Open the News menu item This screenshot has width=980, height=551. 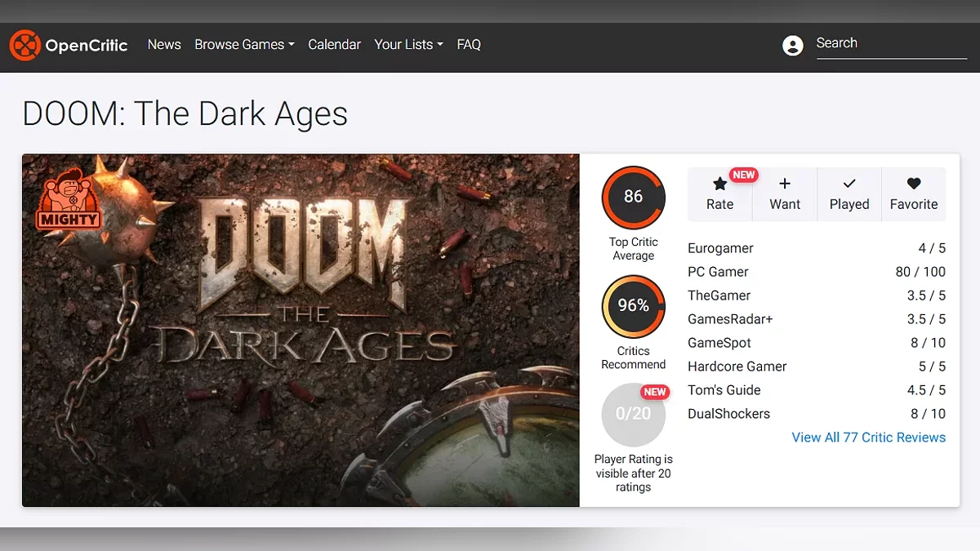(164, 45)
